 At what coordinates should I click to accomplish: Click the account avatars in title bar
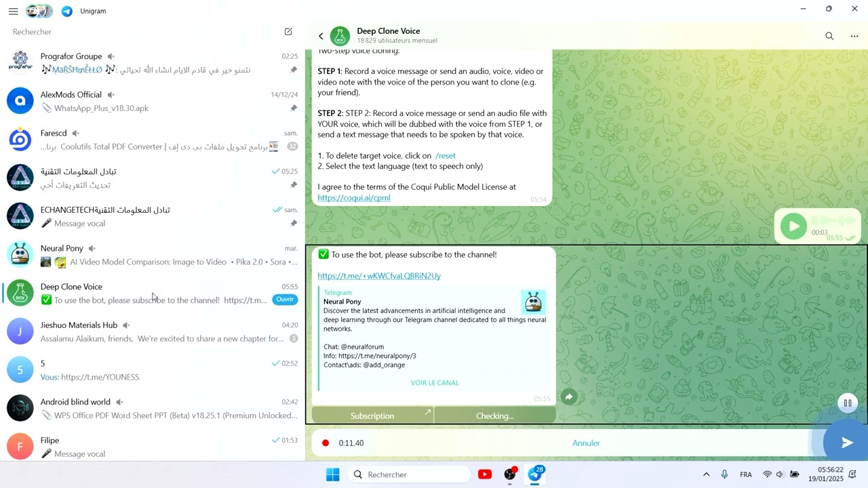(x=39, y=12)
